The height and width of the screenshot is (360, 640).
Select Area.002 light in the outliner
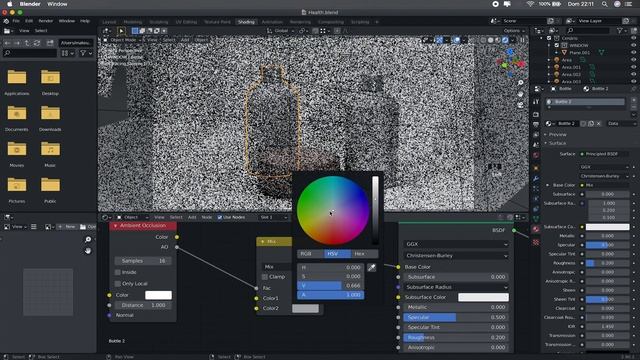(x=571, y=75)
